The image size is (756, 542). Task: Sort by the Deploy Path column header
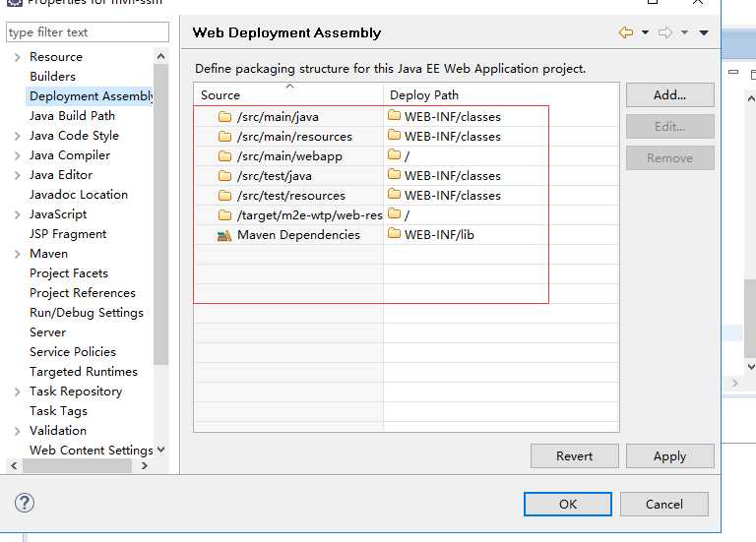point(501,94)
